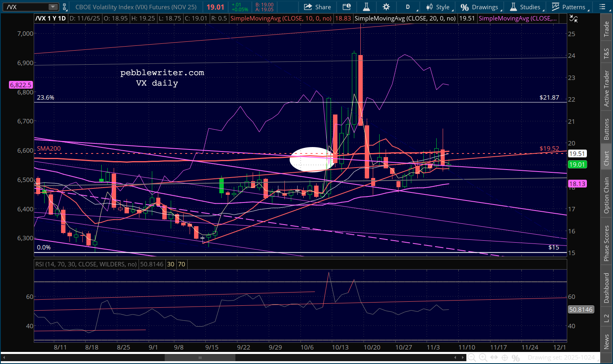This screenshot has width=613, height=364.
Task: Open the Studies beaker menu
Action: coord(526,7)
